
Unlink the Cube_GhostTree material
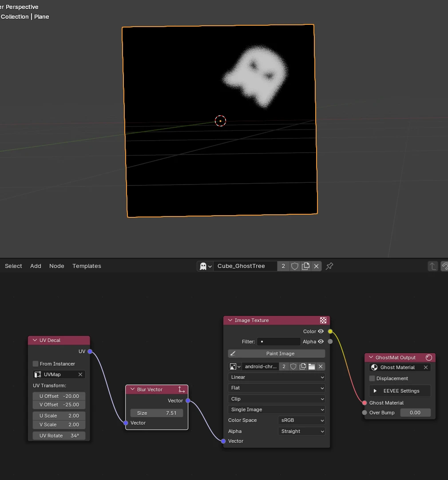[x=317, y=266]
